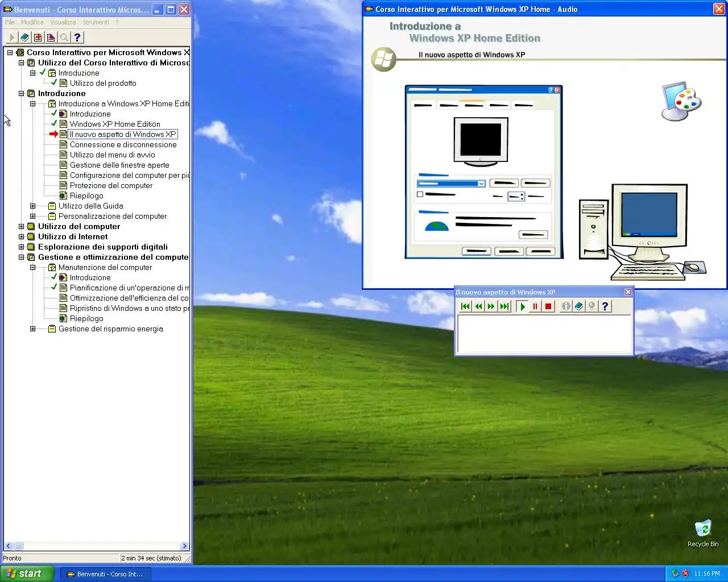Image resolution: width=728 pixels, height=582 pixels.
Task: Select Utilizzo del menu di avvio lesson
Action: (112, 155)
